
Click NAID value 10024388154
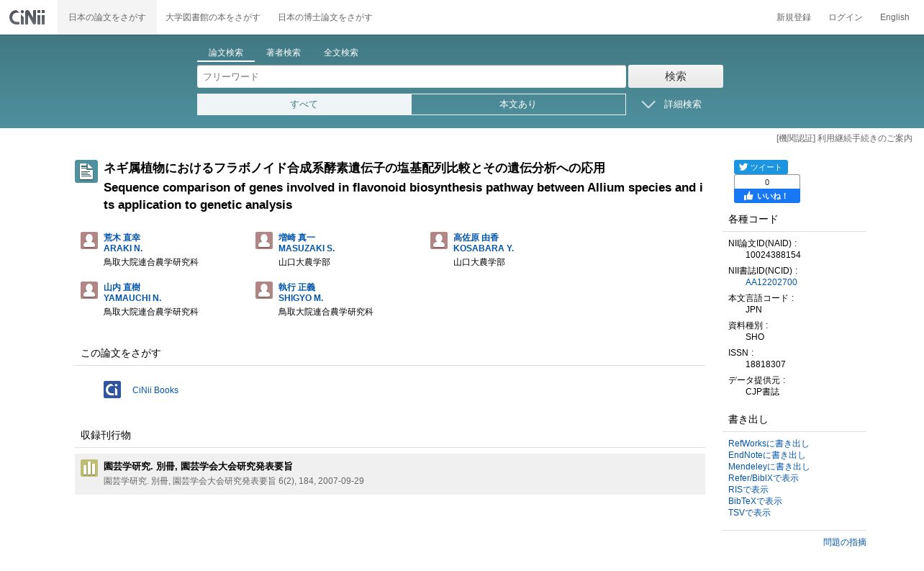(773, 255)
